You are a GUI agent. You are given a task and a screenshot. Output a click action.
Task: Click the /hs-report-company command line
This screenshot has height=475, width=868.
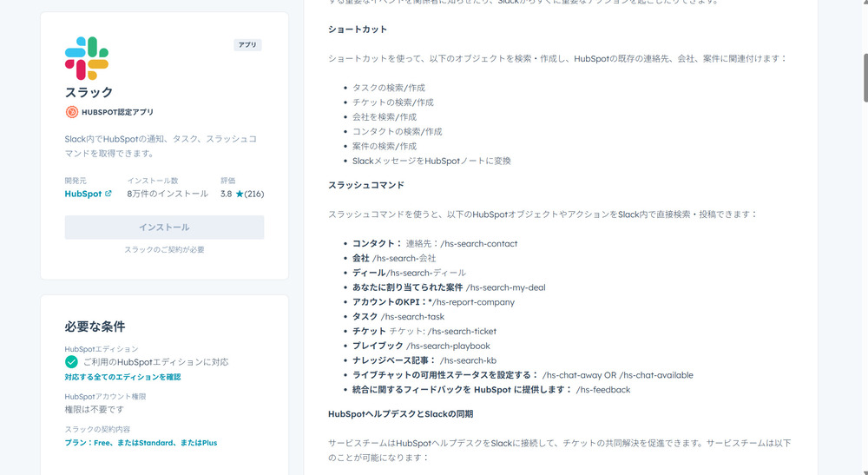pos(433,302)
